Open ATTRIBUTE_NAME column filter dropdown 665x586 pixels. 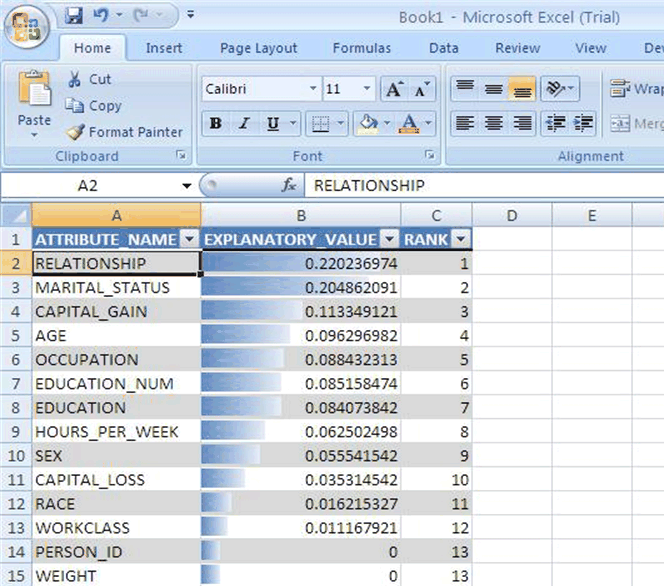189,240
